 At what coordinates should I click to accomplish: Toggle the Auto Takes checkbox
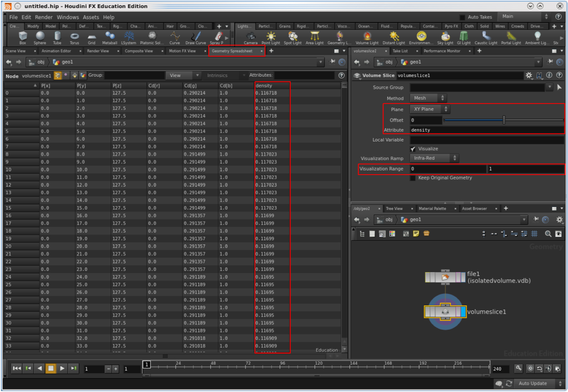462,17
